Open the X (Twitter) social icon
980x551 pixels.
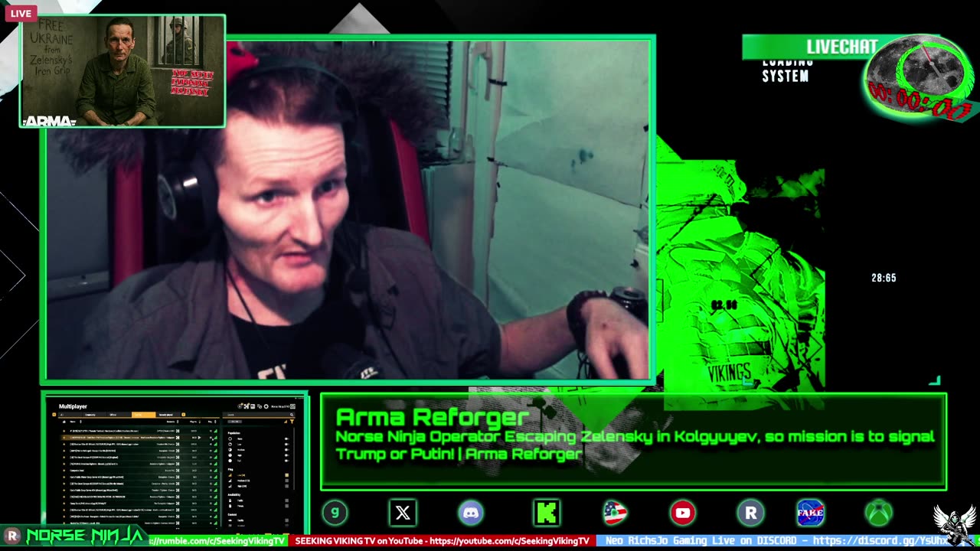click(x=403, y=513)
